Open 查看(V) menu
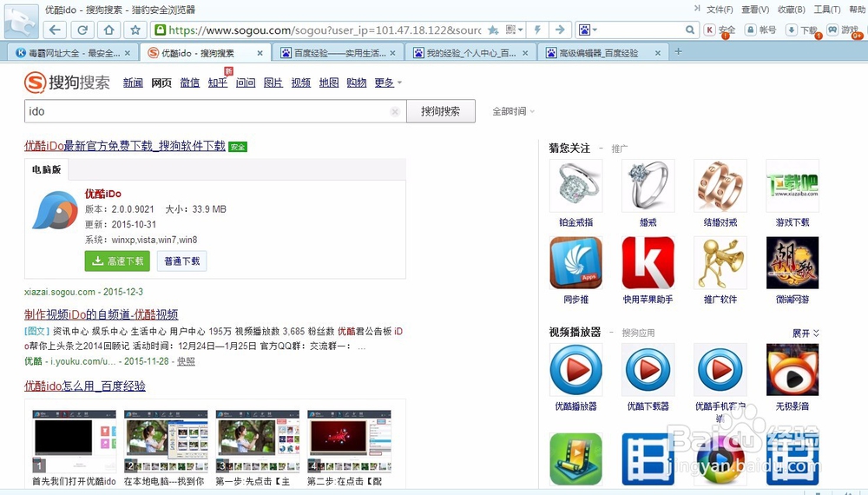 click(x=756, y=10)
